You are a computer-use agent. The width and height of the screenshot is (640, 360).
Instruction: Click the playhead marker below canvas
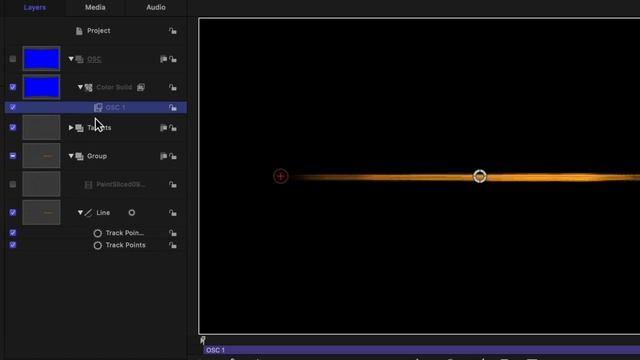click(203, 340)
